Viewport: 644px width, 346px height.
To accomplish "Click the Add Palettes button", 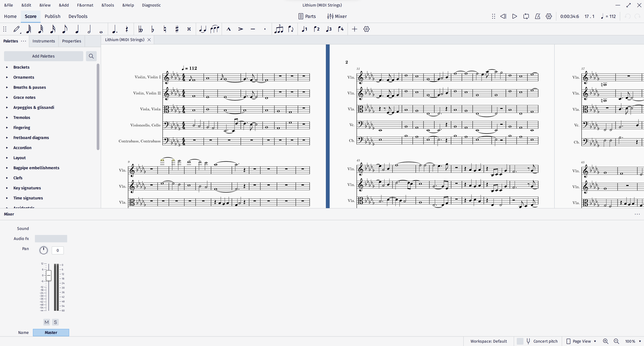I will tap(43, 56).
